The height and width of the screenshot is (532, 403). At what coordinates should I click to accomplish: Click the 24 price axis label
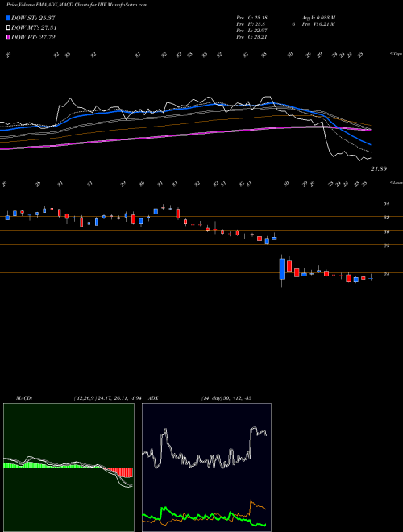pos(386,275)
